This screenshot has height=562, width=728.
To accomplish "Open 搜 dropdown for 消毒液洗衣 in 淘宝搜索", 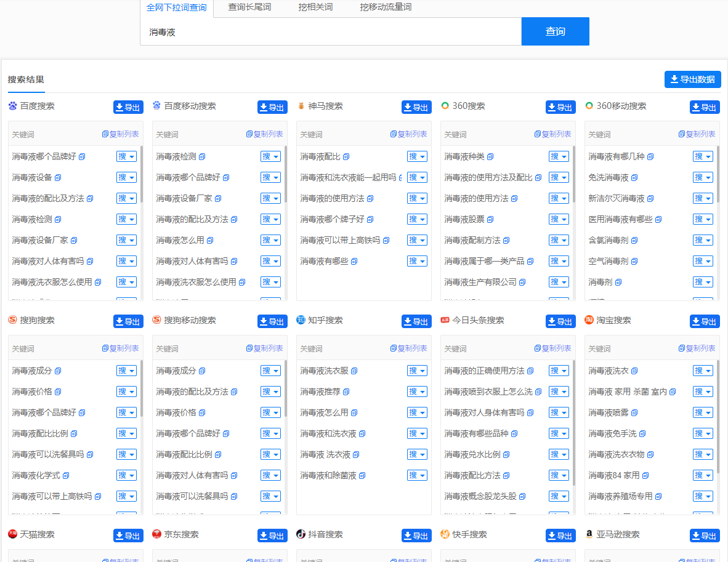I will click(703, 371).
